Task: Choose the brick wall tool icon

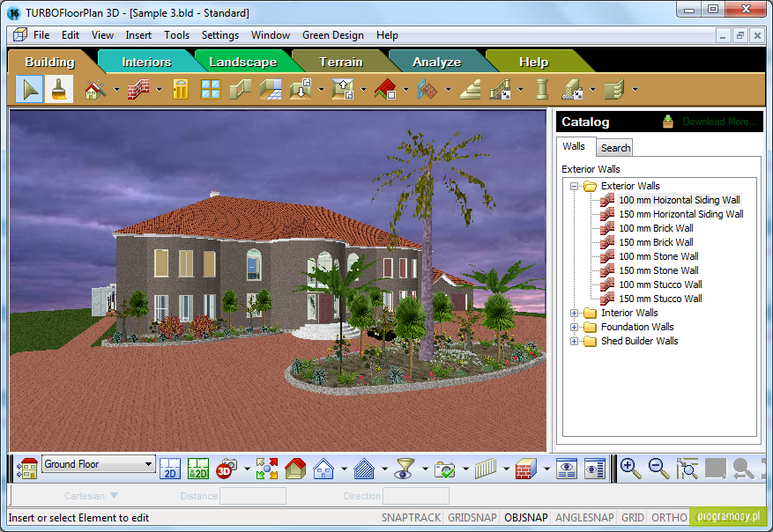Action: coord(138,89)
